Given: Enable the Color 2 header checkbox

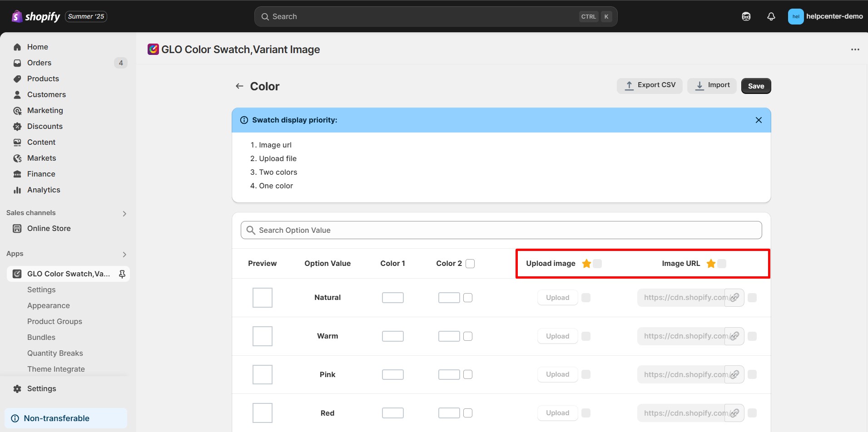Looking at the screenshot, I should tap(470, 264).
